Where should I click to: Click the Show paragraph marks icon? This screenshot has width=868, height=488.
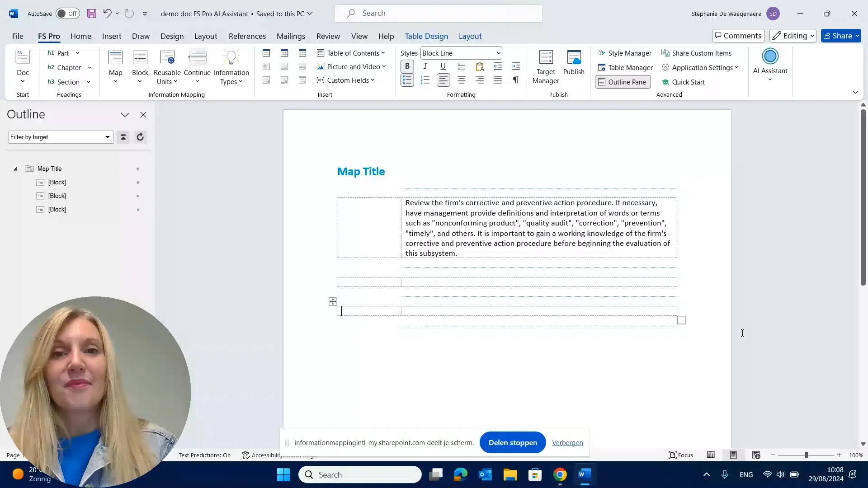coord(515,80)
